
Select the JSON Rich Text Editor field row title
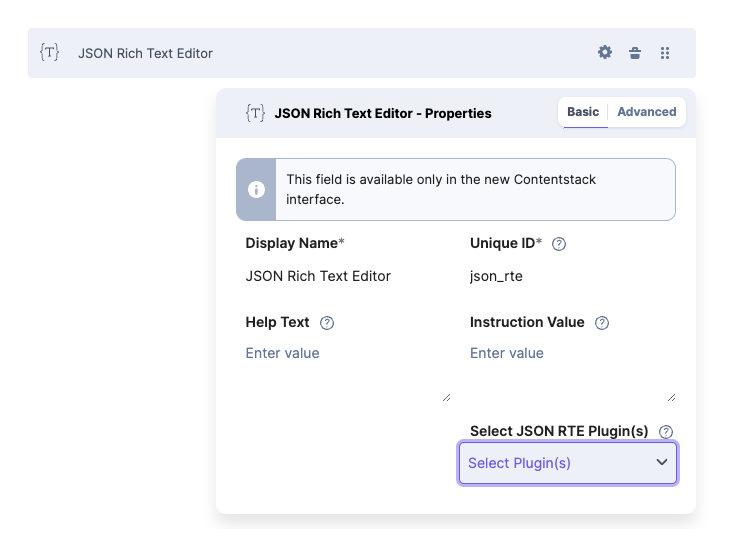[145, 53]
